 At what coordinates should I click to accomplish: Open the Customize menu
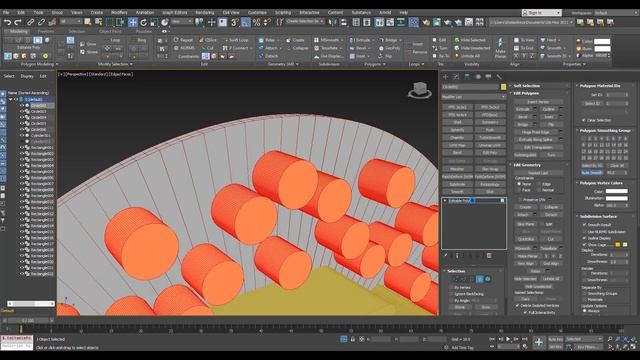[x=257, y=13]
